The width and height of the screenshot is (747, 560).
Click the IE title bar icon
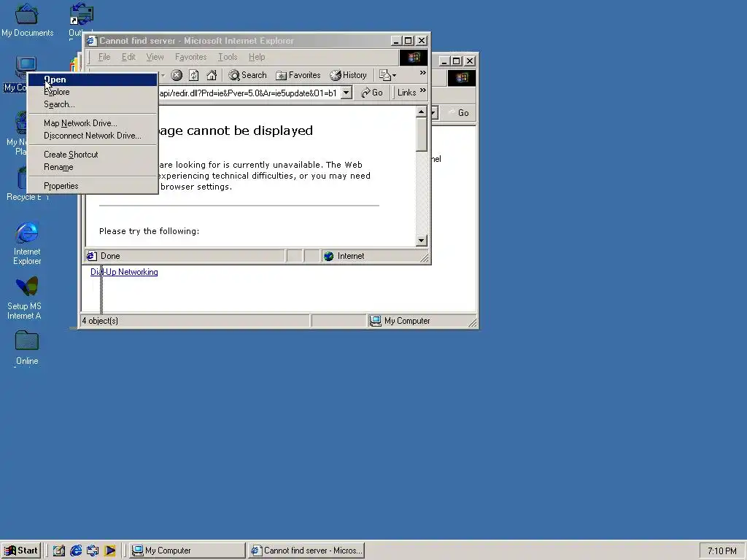click(91, 41)
